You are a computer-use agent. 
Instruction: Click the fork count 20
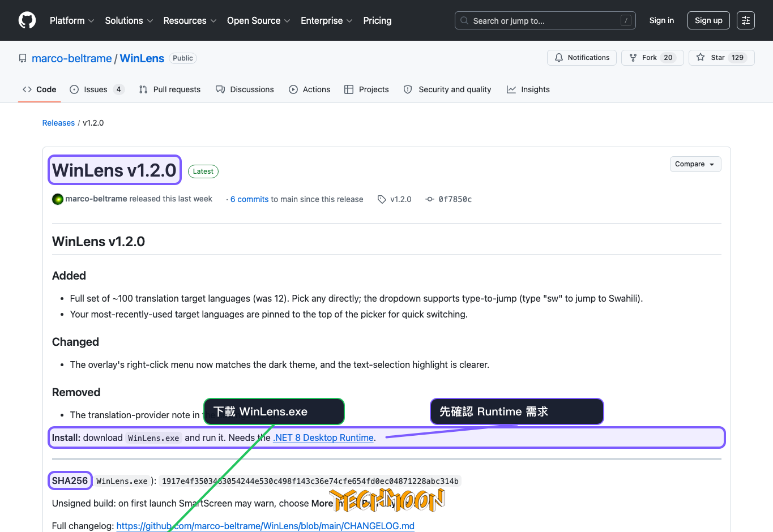coord(668,58)
